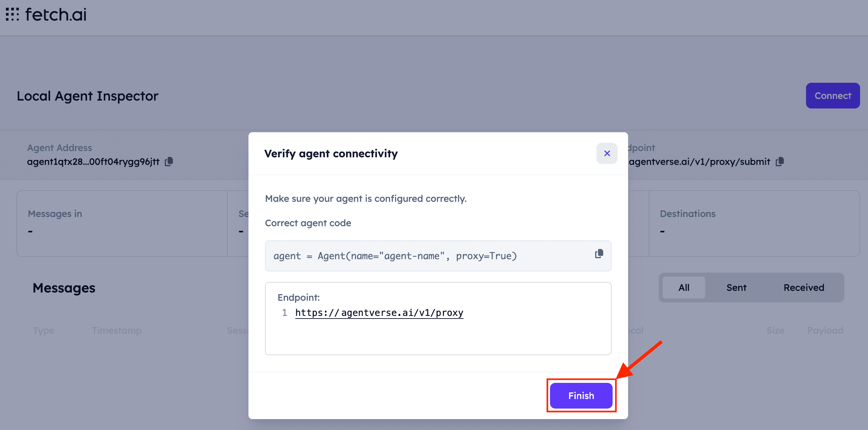Click the Destinations stat card
The width and height of the screenshot is (868, 430).
coord(754,223)
